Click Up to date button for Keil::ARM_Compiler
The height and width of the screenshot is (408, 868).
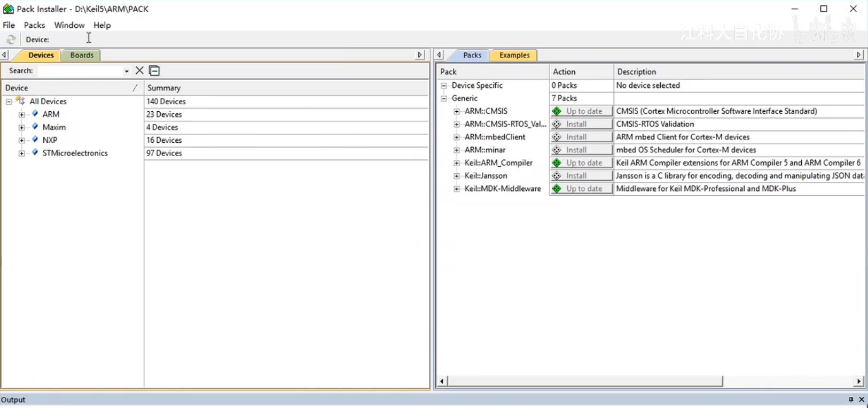pyautogui.click(x=581, y=163)
